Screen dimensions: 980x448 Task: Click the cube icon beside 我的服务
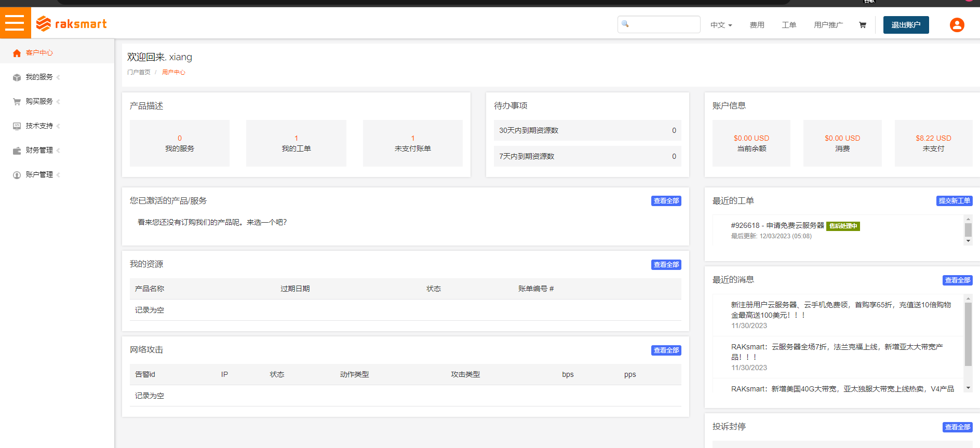coord(17,77)
